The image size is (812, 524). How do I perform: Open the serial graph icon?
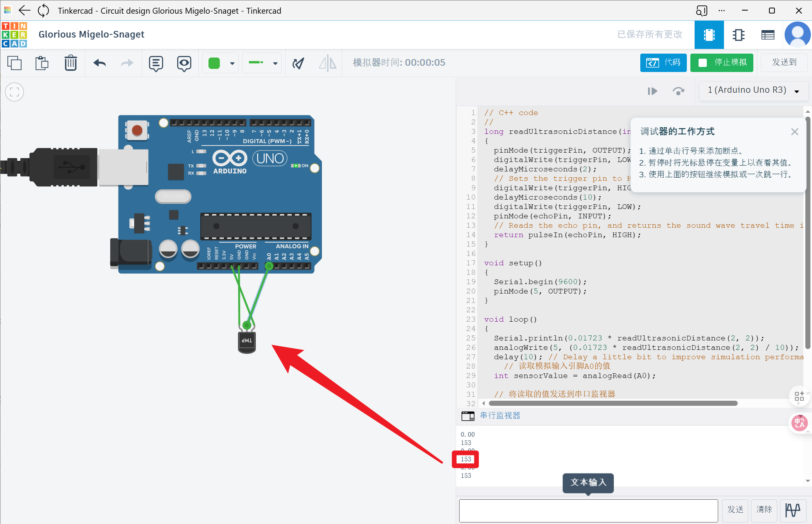(793, 510)
